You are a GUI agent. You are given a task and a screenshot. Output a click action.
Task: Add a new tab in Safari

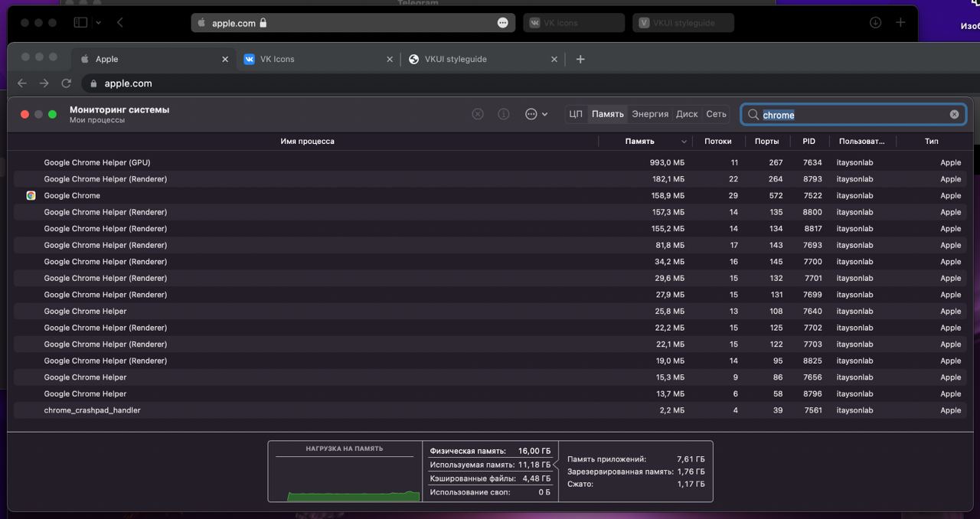pyautogui.click(x=900, y=23)
